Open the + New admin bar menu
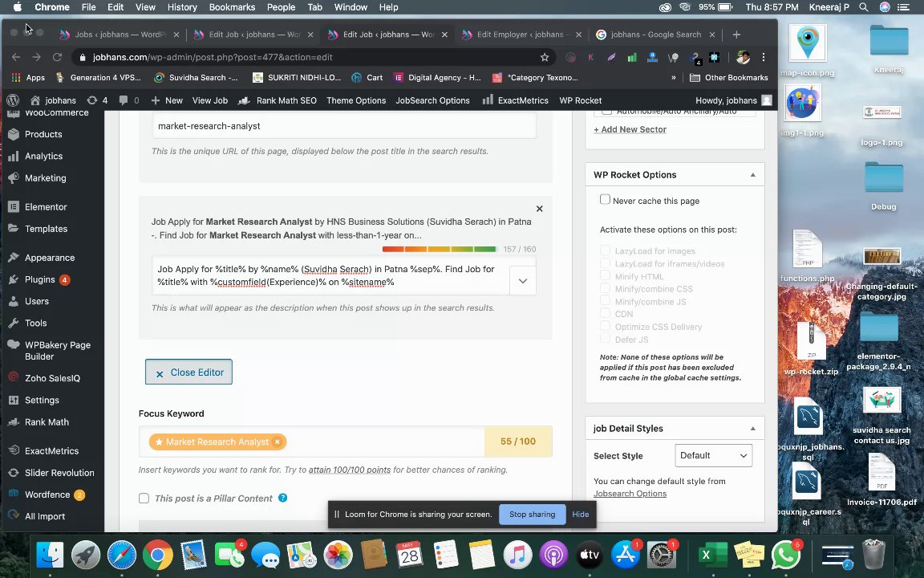The width and height of the screenshot is (924, 578). [x=167, y=100]
